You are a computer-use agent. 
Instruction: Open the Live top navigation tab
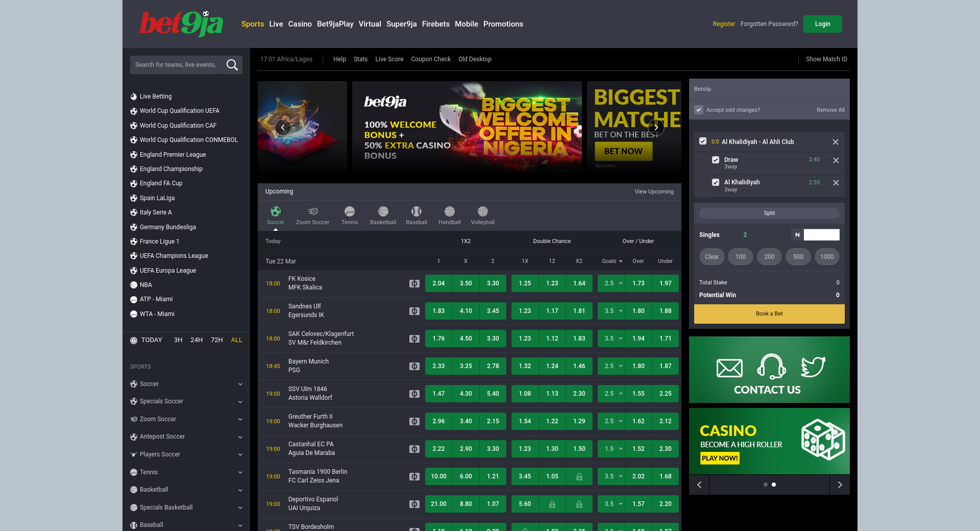pyautogui.click(x=276, y=24)
